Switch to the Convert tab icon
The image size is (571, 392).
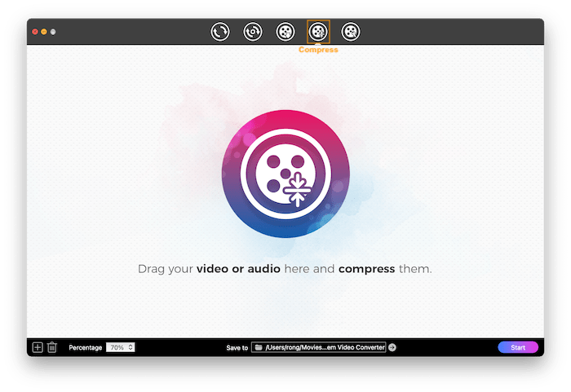pyautogui.click(x=219, y=32)
